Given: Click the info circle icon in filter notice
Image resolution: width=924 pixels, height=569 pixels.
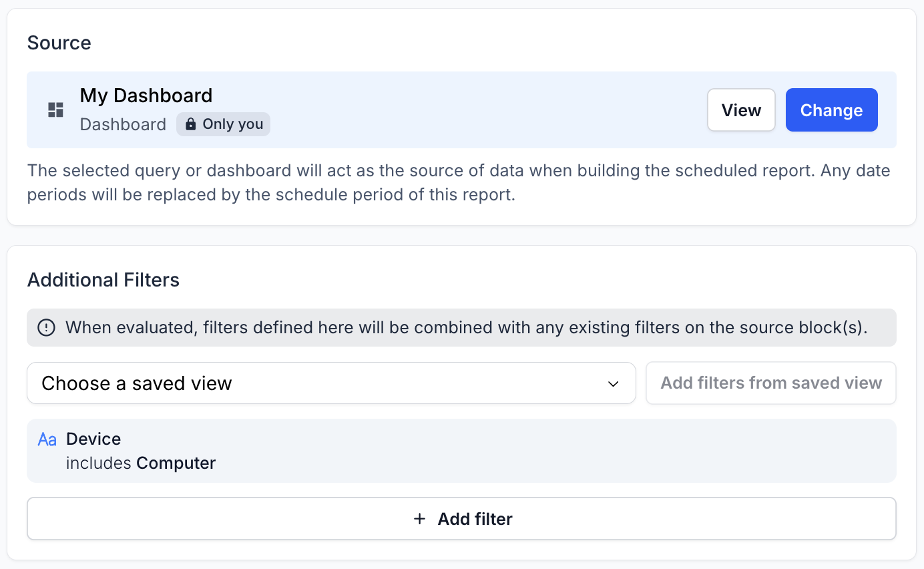Looking at the screenshot, I should (x=46, y=327).
